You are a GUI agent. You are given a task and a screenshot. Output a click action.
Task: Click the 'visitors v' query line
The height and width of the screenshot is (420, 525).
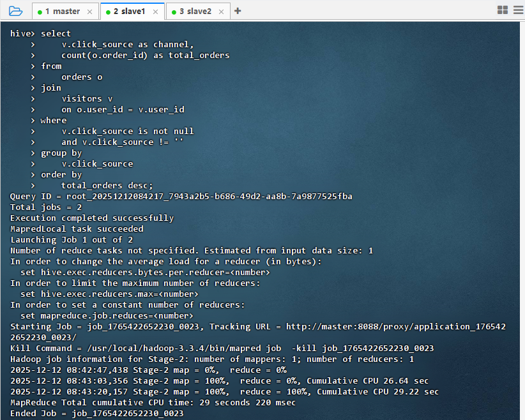[x=87, y=99]
